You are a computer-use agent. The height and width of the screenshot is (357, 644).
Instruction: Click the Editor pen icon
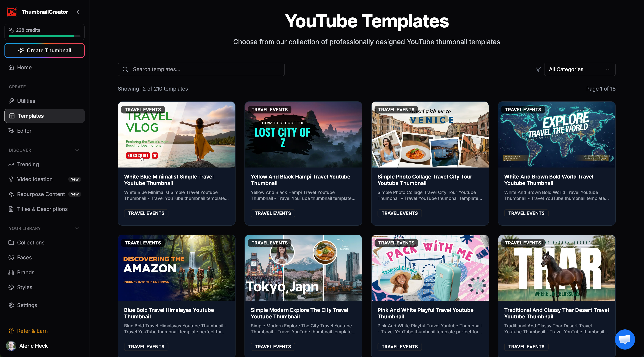pyautogui.click(x=11, y=130)
